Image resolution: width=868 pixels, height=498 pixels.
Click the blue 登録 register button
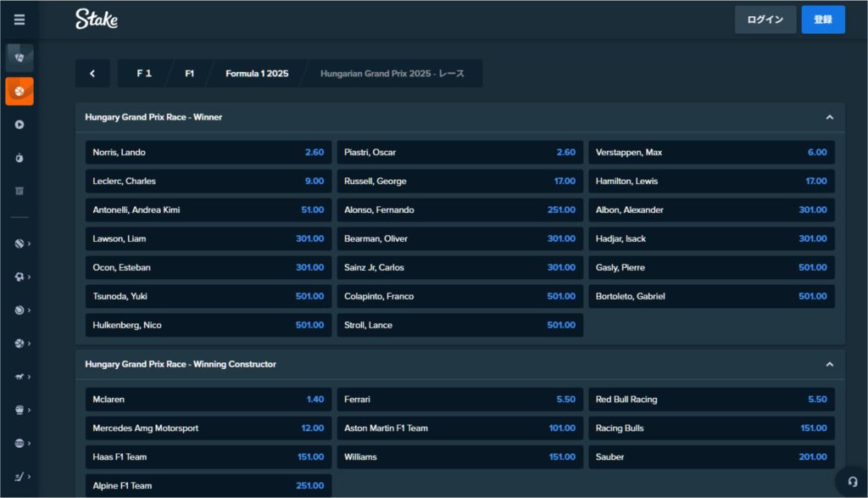tap(823, 20)
